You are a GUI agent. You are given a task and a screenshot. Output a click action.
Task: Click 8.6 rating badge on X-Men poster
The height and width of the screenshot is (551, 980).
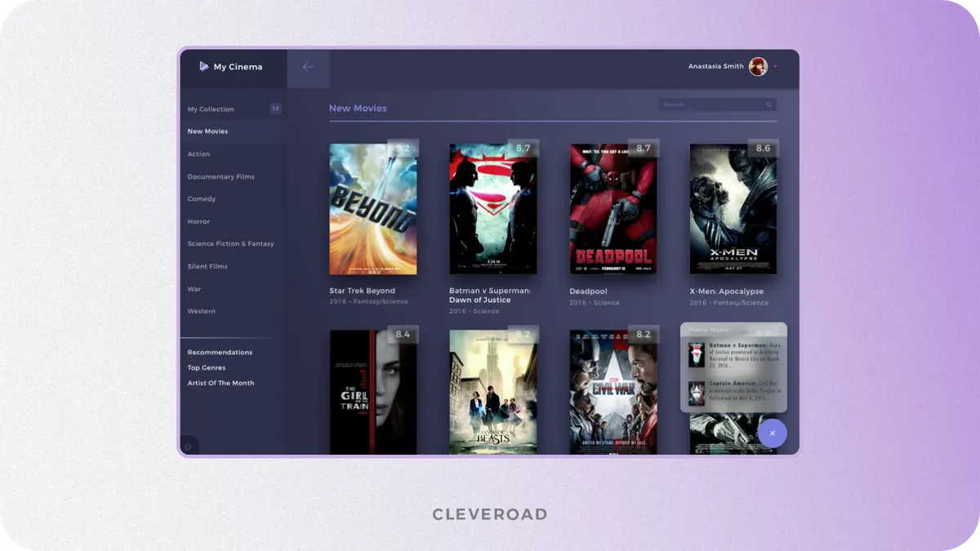(763, 149)
